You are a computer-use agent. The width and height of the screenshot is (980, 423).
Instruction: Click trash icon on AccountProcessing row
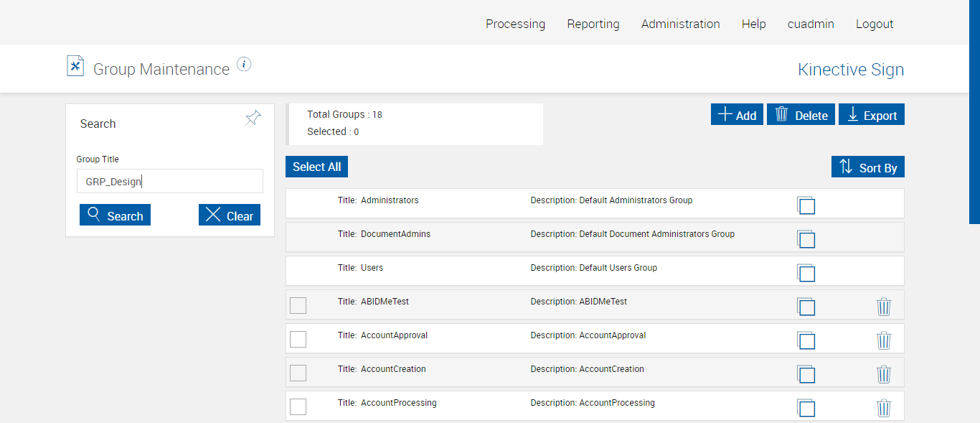point(884,408)
